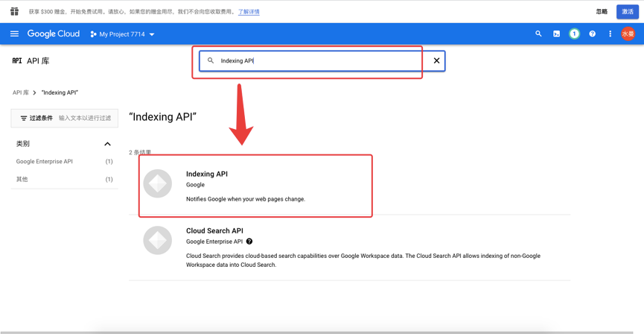Open My Project 7714 project selector
644x334 pixels.
[x=122, y=34]
